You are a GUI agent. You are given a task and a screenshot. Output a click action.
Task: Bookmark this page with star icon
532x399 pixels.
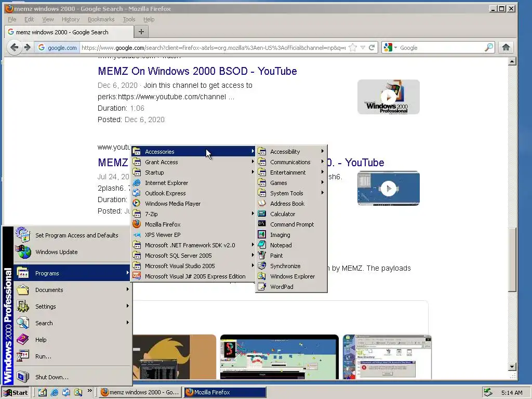353,47
